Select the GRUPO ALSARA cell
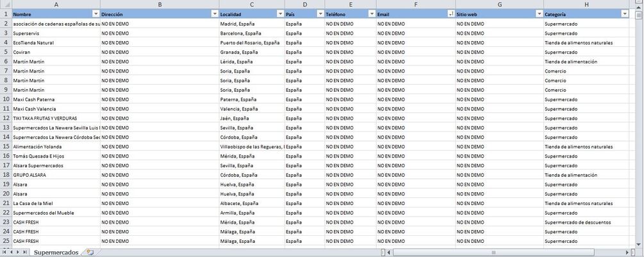The width and height of the screenshot is (644, 257). click(56, 175)
